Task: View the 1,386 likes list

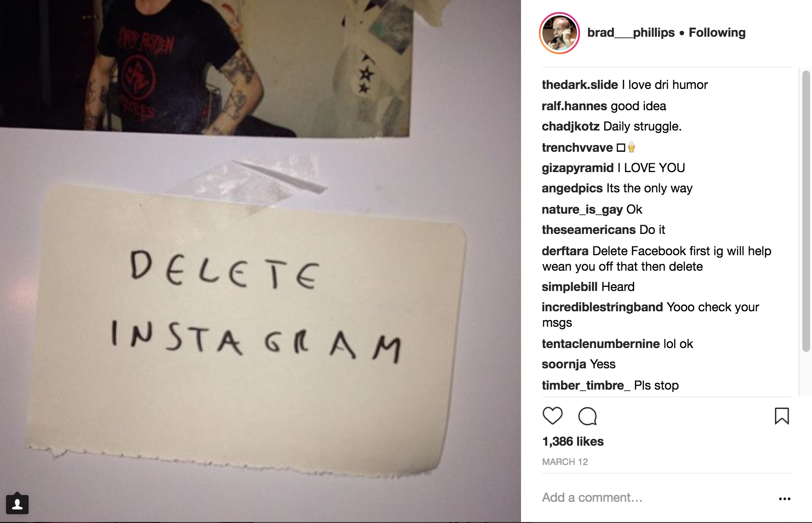Action: pos(573,441)
